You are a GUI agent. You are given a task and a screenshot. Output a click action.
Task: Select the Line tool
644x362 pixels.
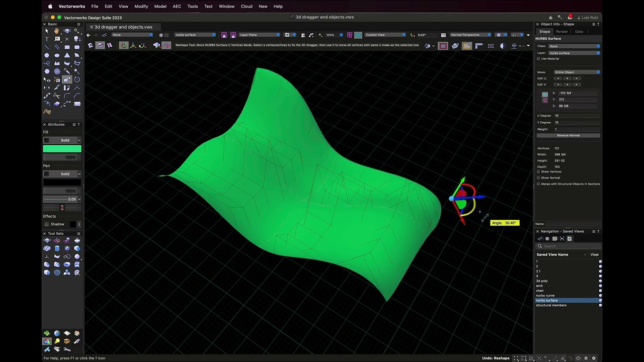(x=47, y=47)
